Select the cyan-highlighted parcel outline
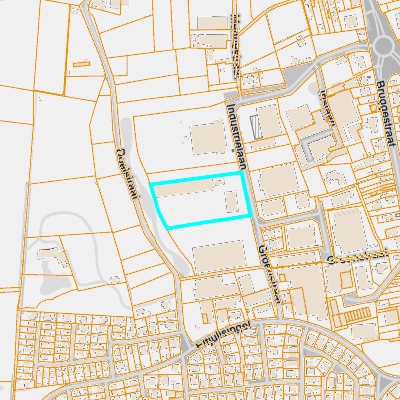Viewport: 400px width, 400px height. (200, 201)
